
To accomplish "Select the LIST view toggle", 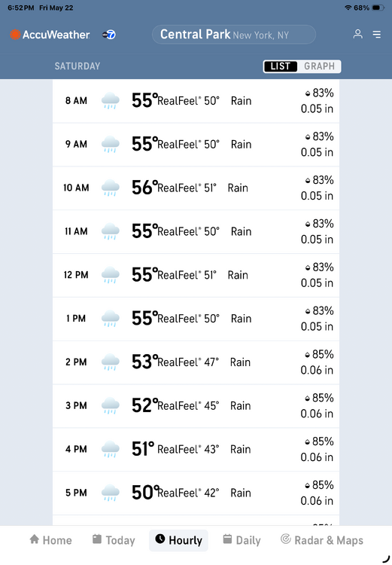I will (281, 66).
